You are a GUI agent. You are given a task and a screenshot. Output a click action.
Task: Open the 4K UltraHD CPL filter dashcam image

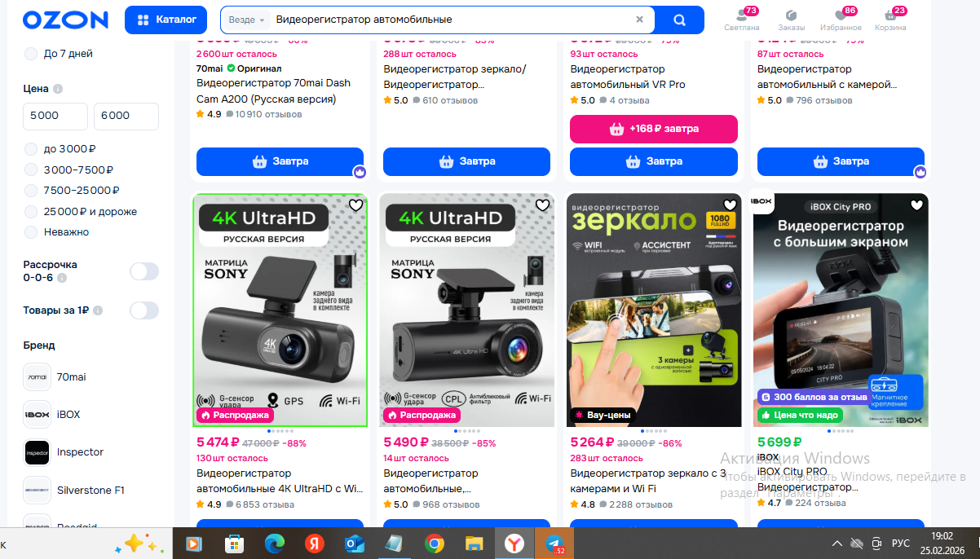pos(466,310)
